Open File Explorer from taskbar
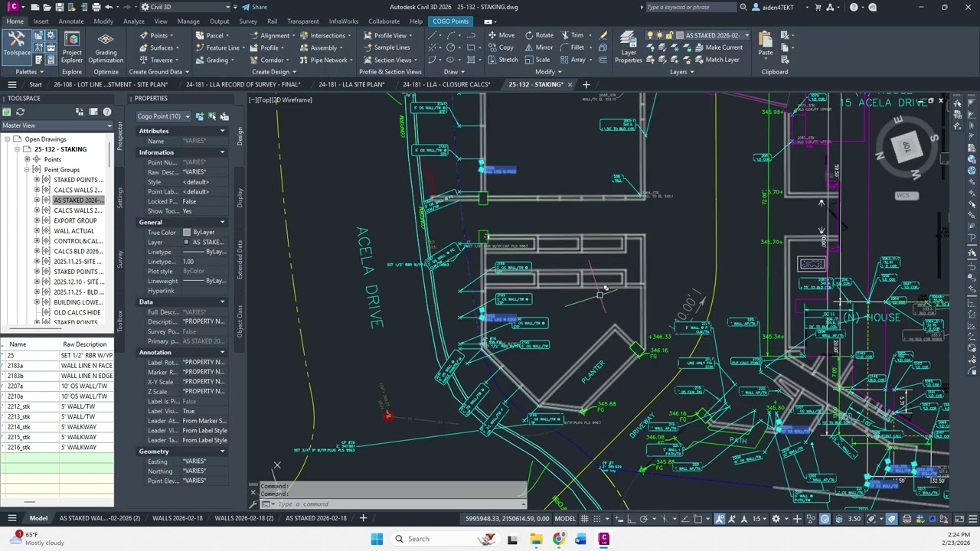 [536, 539]
